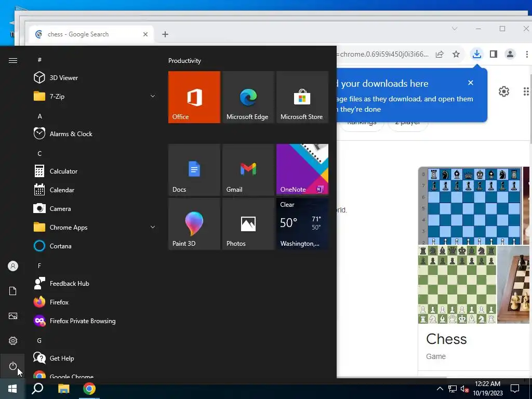Click the share page icon in the address bar
532x399 pixels.
pyautogui.click(x=440, y=54)
